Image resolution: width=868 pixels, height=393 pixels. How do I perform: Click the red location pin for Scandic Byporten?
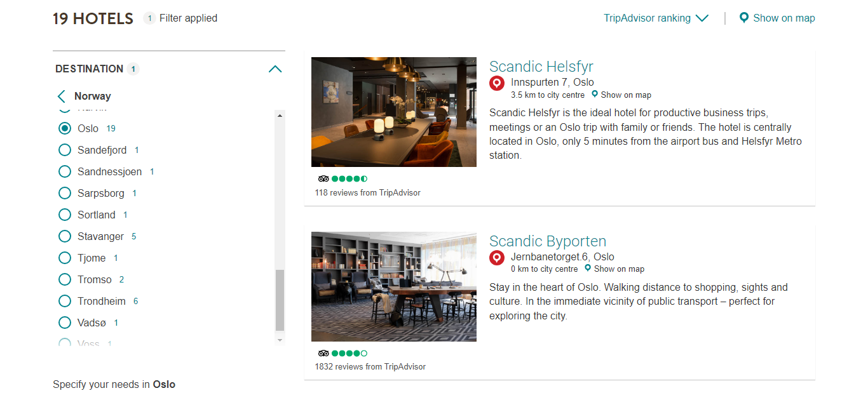click(x=497, y=258)
